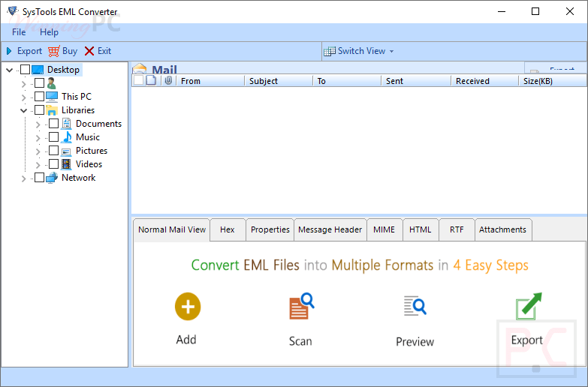Click the Pictures library icon
Viewport: 588px width, 387px height.
(66, 151)
